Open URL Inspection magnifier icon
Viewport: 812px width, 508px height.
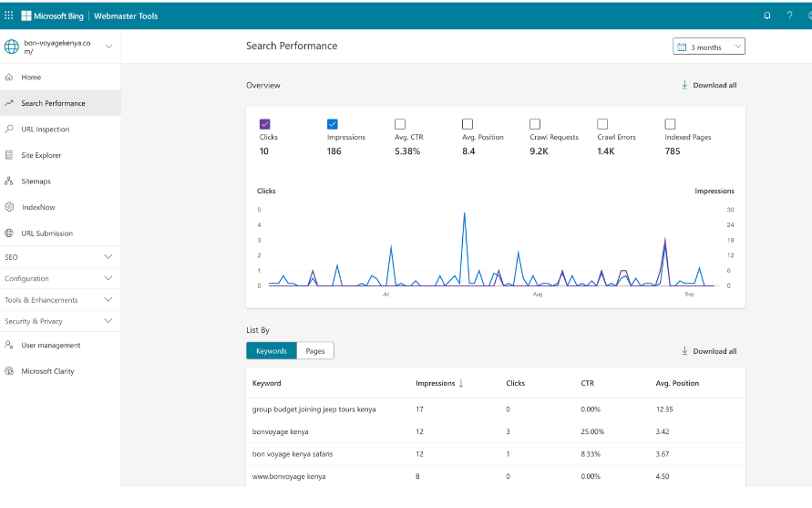point(9,130)
